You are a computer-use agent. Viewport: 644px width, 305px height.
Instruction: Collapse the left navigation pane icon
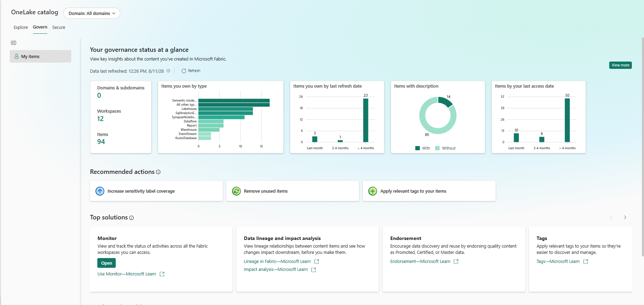[14, 43]
